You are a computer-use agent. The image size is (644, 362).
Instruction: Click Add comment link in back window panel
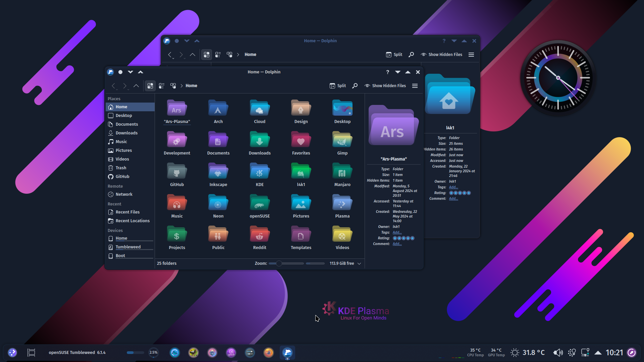[453, 199]
